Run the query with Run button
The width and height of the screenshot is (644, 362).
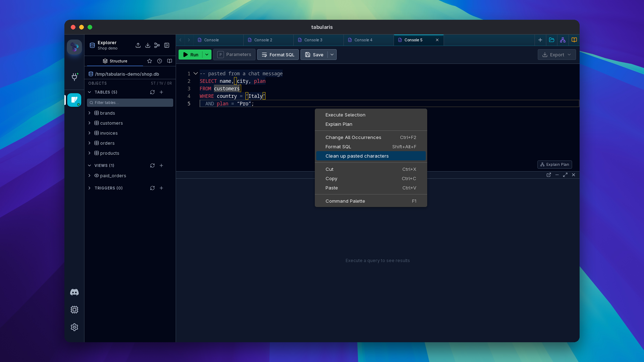[191, 55]
